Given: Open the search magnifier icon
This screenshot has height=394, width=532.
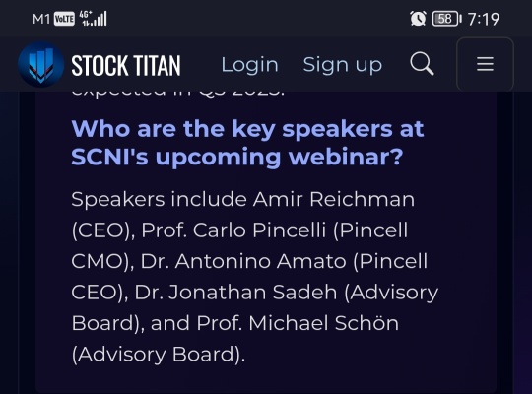Looking at the screenshot, I should (422, 63).
